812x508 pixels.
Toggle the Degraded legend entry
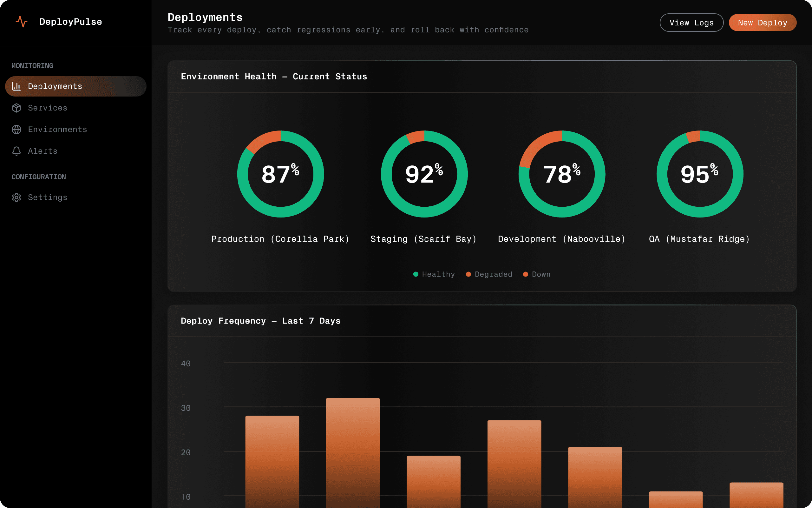click(x=489, y=274)
